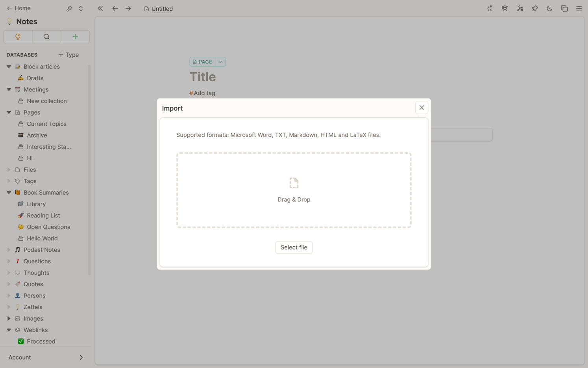Click the Drag & Drop zone

click(x=294, y=190)
